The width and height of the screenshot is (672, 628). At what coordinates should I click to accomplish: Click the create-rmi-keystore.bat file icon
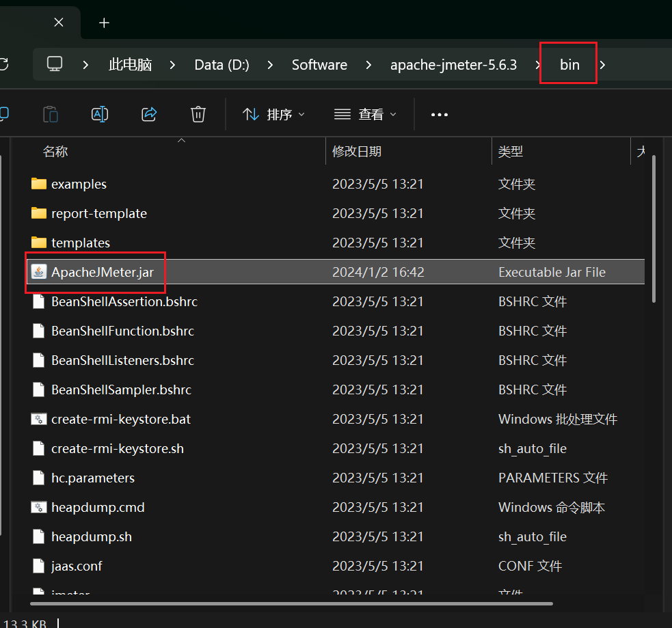[x=38, y=419]
